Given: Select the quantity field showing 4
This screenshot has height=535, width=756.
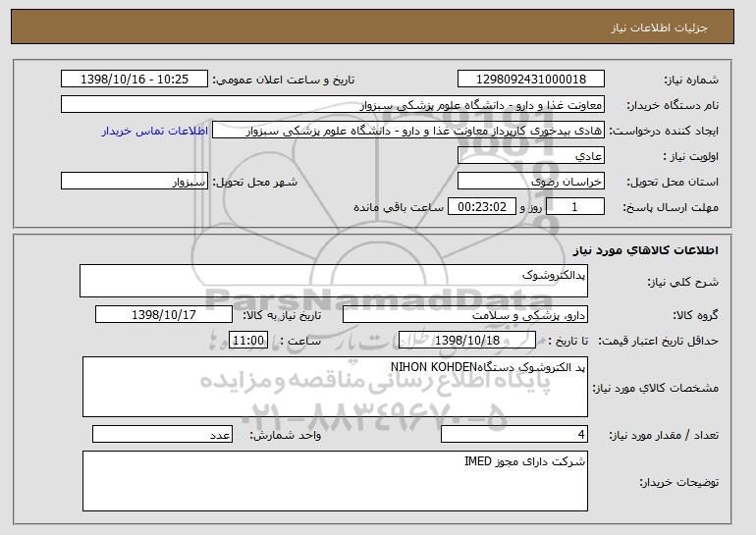Looking at the screenshot, I should tap(514, 434).
